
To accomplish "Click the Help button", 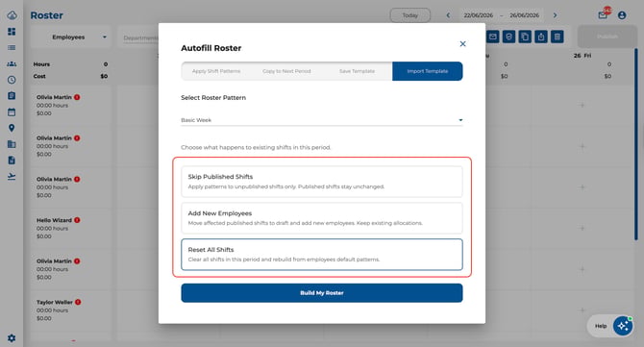I will coord(601,326).
